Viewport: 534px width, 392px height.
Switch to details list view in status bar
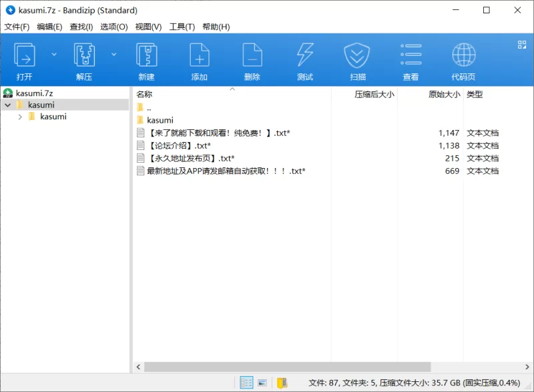pos(246,383)
